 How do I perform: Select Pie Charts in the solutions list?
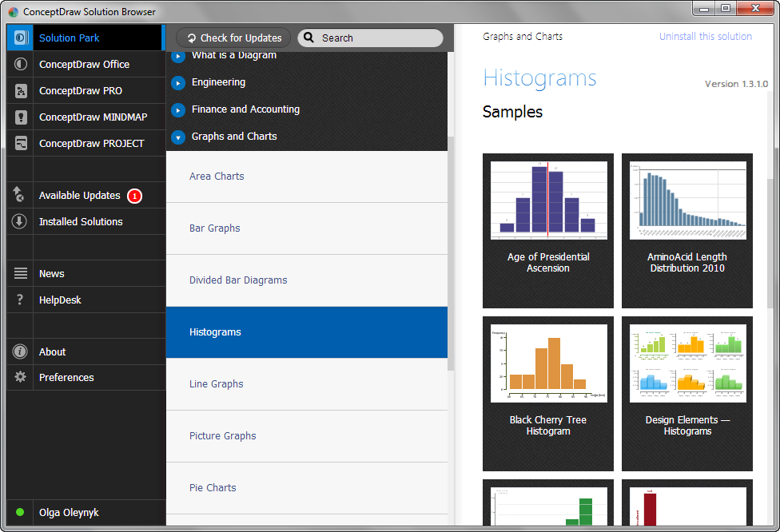(213, 487)
